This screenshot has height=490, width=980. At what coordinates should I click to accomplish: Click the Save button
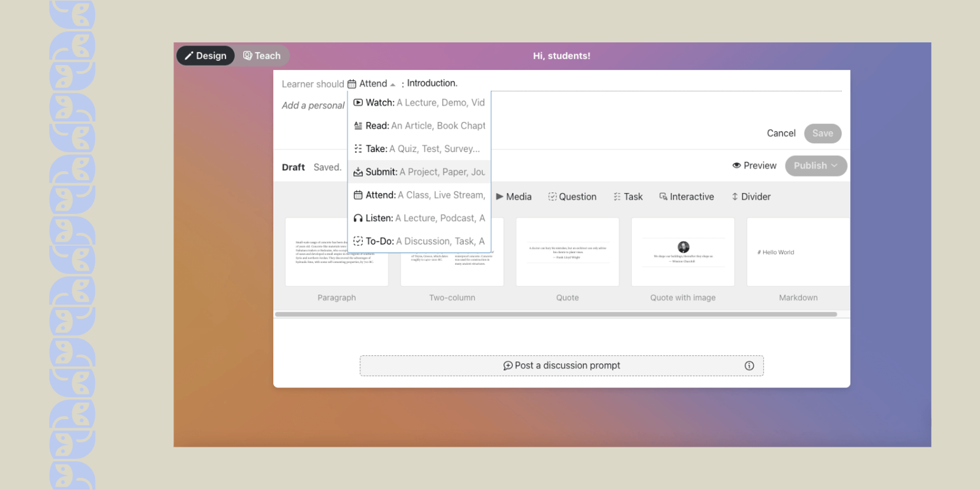click(x=823, y=133)
